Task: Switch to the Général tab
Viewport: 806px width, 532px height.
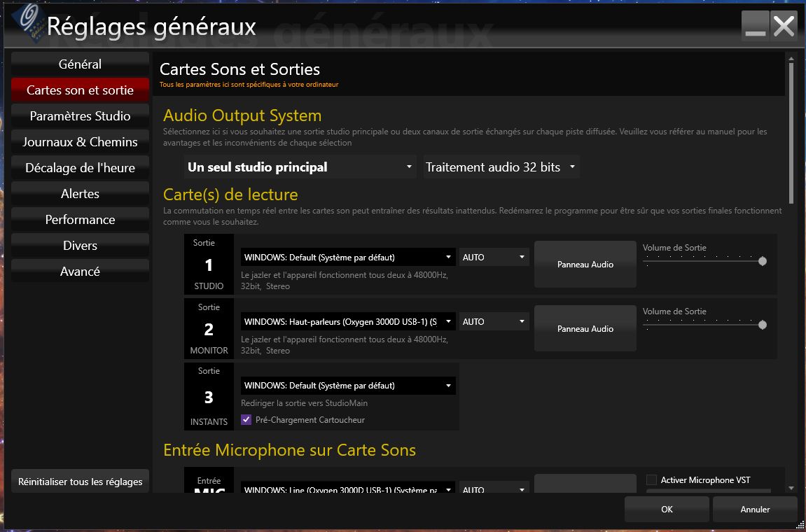Action: [x=80, y=64]
